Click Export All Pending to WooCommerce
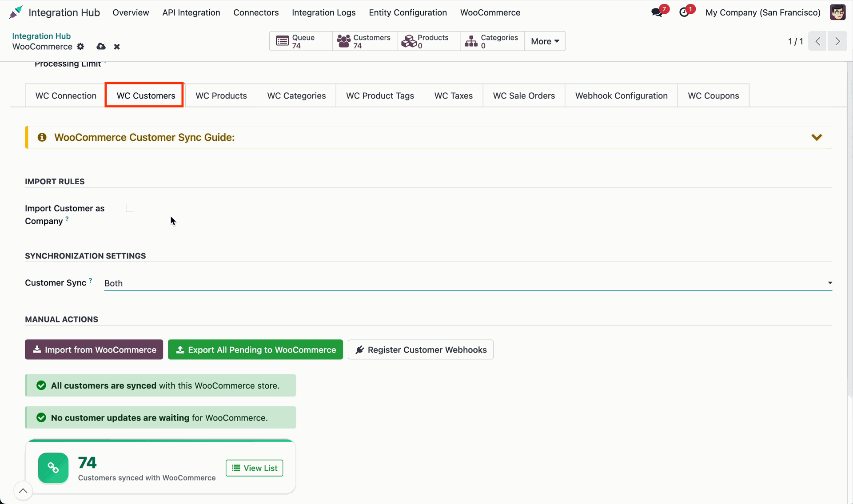The image size is (853, 504). pyautogui.click(x=255, y=349)
